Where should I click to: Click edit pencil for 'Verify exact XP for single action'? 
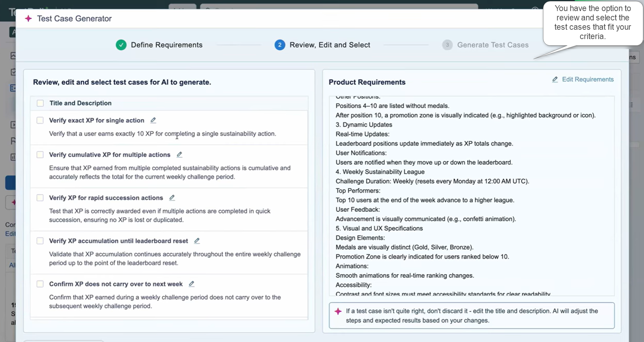pyautogui.click(x=153, y=120)
